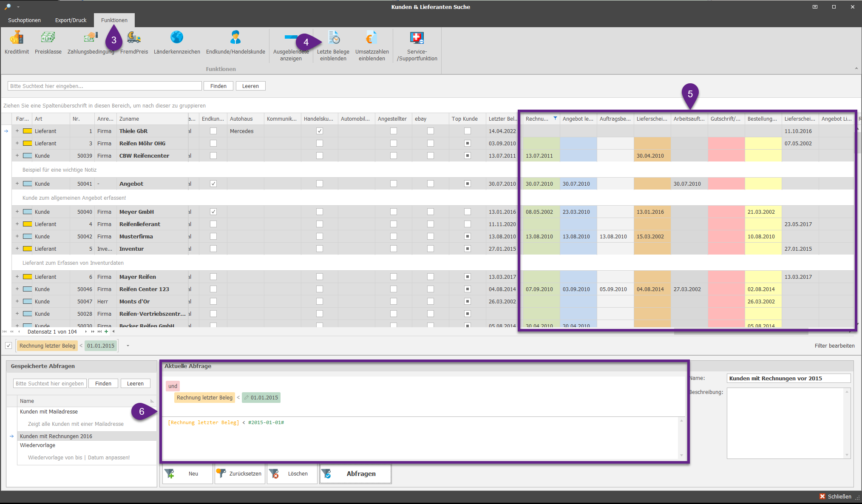Expand the Reifen Möhr OHG row

tap(17, 143)
